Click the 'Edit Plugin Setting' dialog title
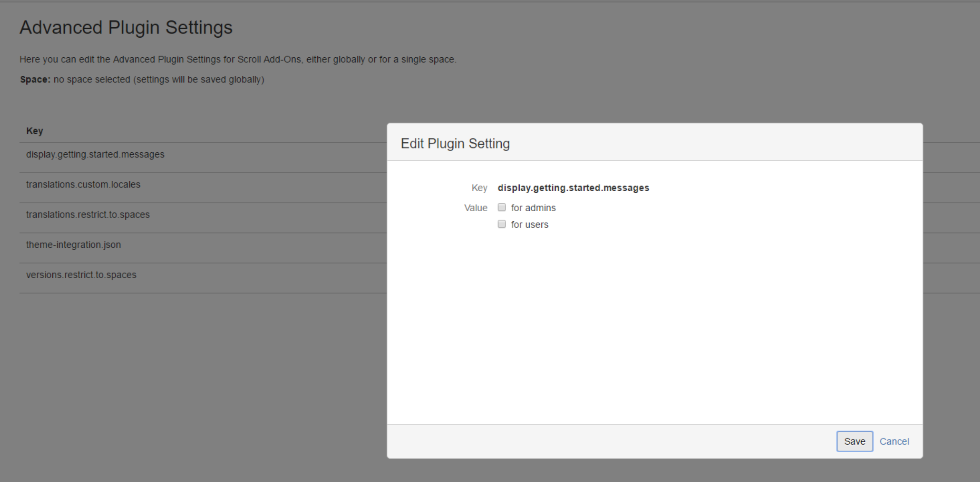Viewport: 980px width, 482px height. (x=455, y=144)
